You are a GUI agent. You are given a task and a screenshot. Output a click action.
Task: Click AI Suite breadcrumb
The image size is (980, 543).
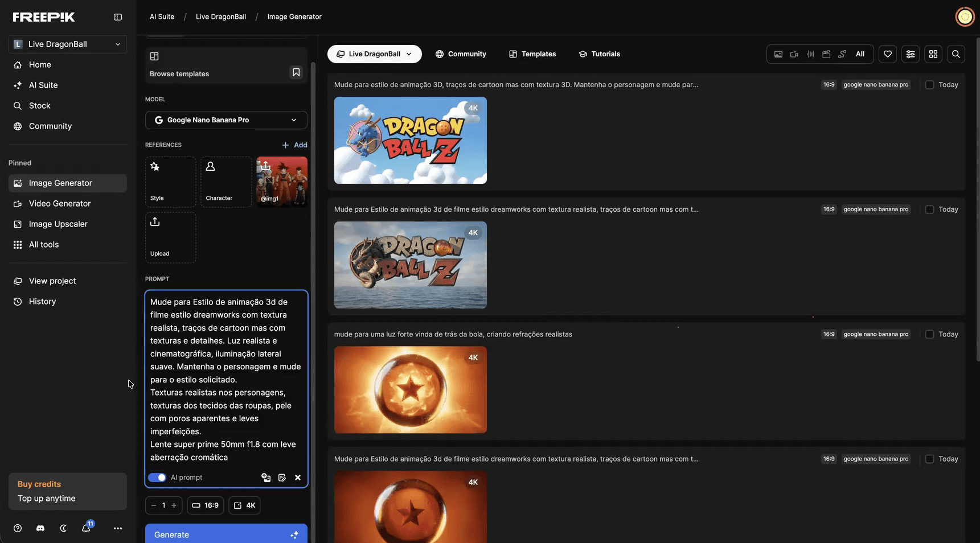pos(162,17)
